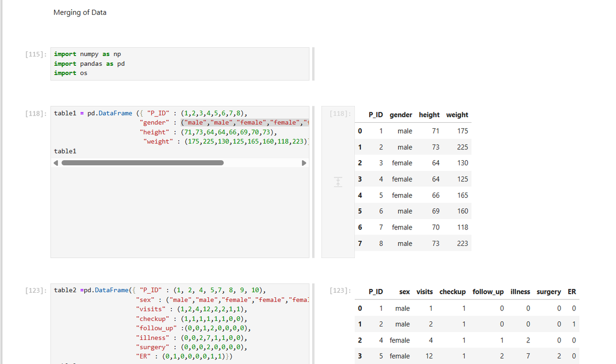The width and height of the screenshot is (616, 364).
Task: Click the P_ID column header in table2 output
Action: point(376,292)
